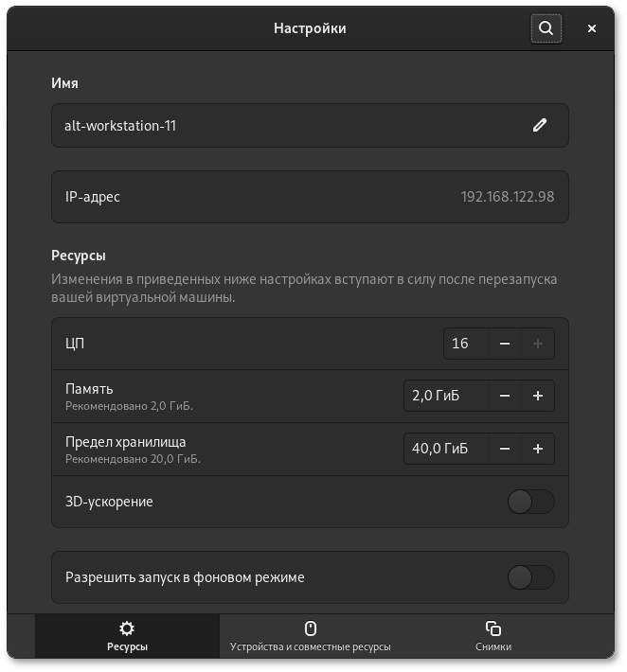Click the ЦП value field showing 16
The image size is (627, 672).
pyautogui.click(x=465, y=344)
